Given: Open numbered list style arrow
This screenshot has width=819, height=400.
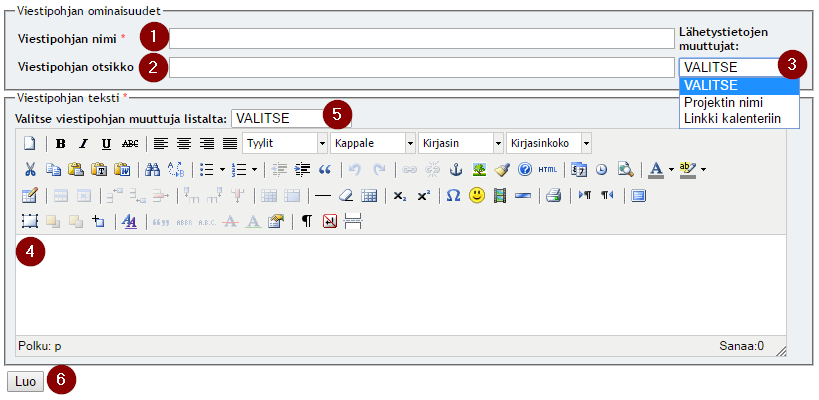Looking at the screenshot, I should (x=254, y=169).
